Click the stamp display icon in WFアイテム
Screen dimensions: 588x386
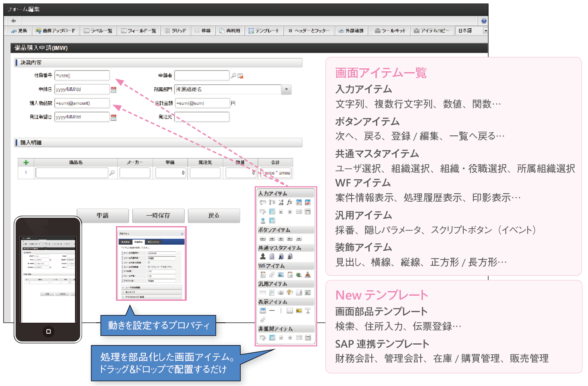coord(308,275)
